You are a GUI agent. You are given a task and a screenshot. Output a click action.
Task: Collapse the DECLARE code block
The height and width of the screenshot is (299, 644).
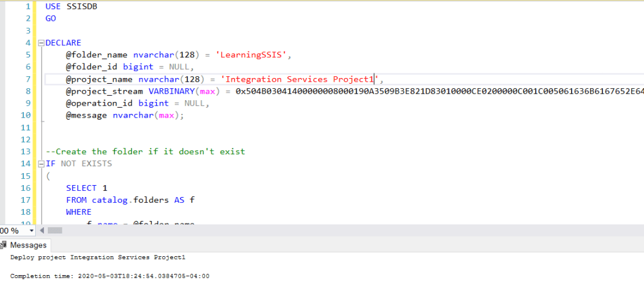[x=42, y=43]
